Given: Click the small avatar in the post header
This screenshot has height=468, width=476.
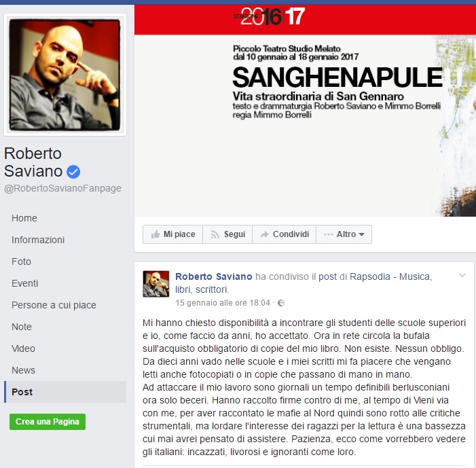Looking at the screenshot, I should click(156, 284).
